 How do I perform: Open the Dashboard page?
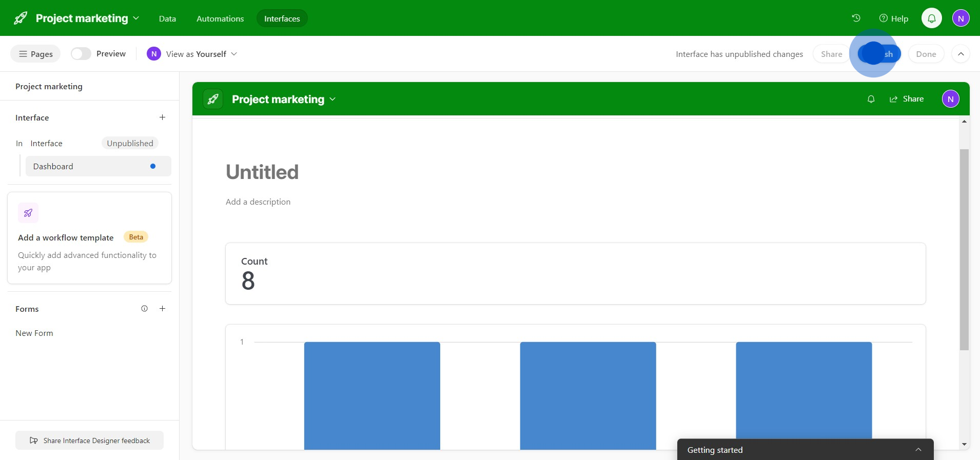pos(99,166)
